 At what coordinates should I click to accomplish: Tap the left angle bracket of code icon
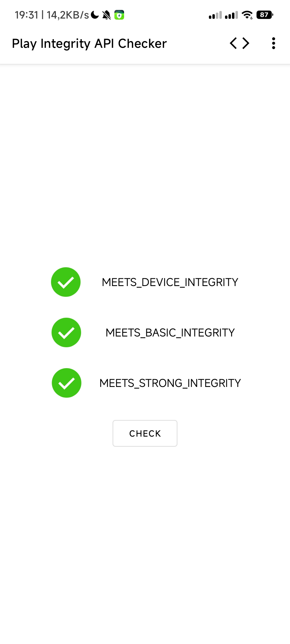pos(233,43)
